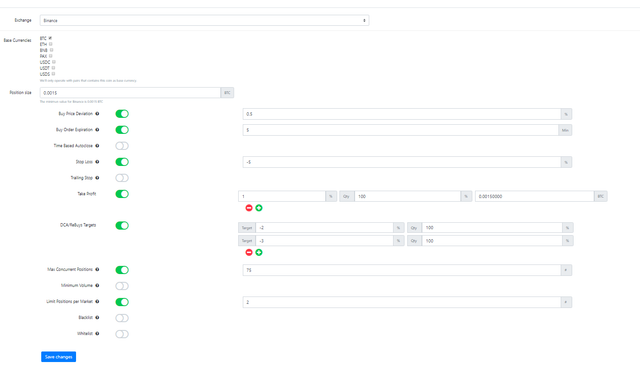Open help icon beside Stop Loss

coord(97,162)
